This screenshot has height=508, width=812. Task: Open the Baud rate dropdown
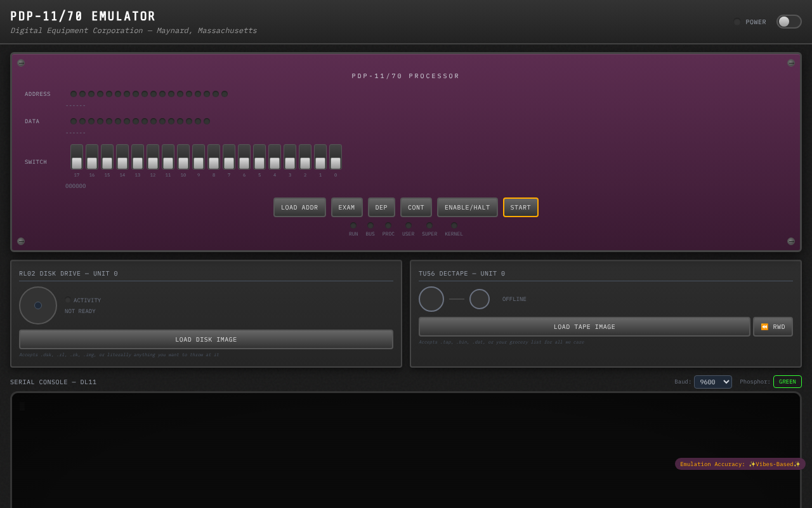pos(712,382)
